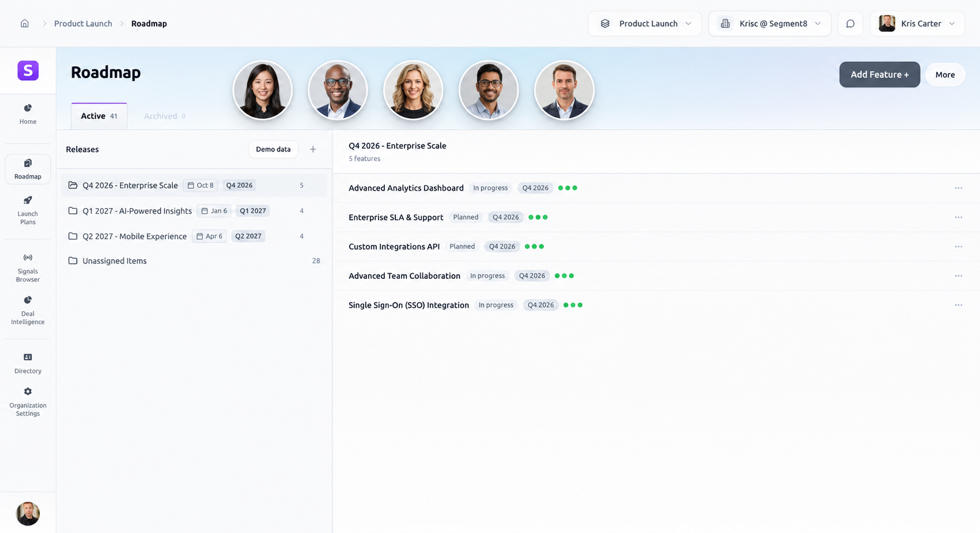The image size is (980, 533).
Task: Open more options for Custom Integrations API
Action: 958,247
